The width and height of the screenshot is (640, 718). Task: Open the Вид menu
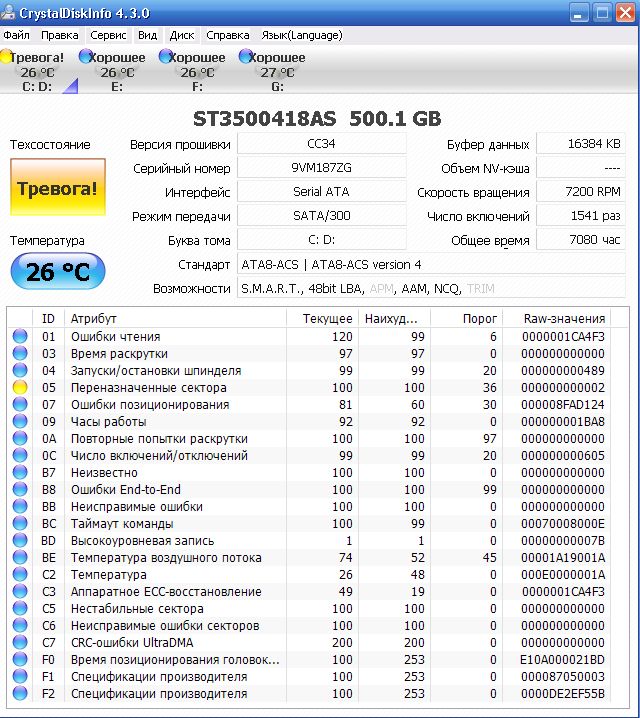click(147, 35)
